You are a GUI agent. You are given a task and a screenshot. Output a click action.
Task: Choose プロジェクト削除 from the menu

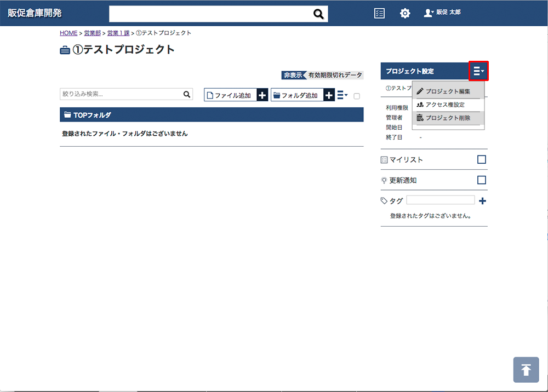click(448, 118)
